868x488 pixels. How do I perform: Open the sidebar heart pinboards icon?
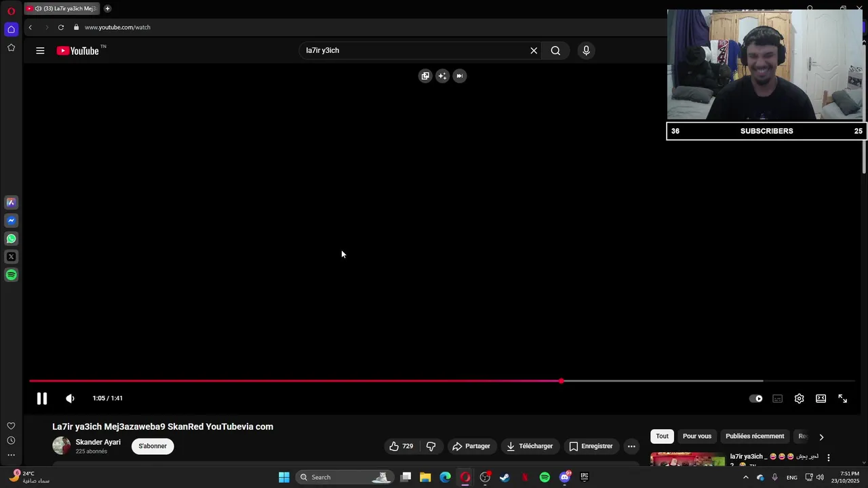point(11,426)
